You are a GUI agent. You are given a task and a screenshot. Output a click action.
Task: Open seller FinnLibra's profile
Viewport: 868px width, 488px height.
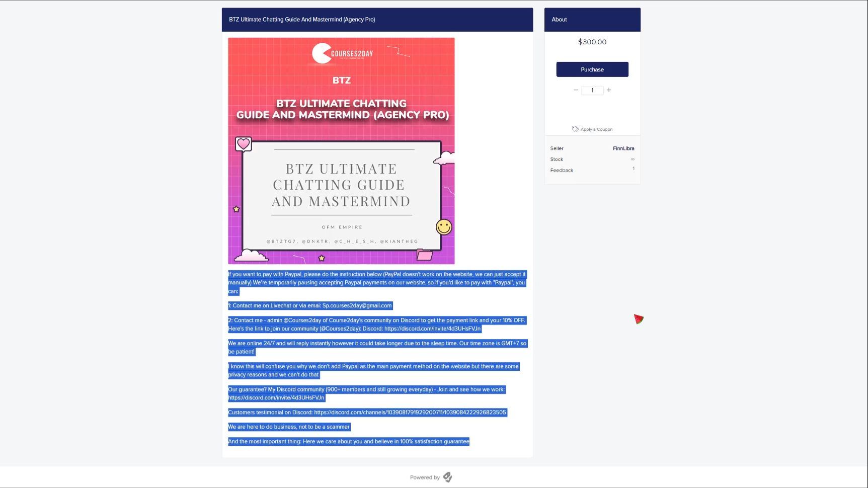click(x=623, y=148)
